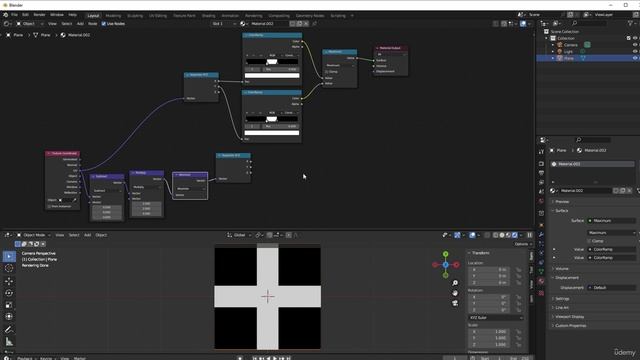
Task: Expand the Camera item in the outliner
Action: coord(553,45)
